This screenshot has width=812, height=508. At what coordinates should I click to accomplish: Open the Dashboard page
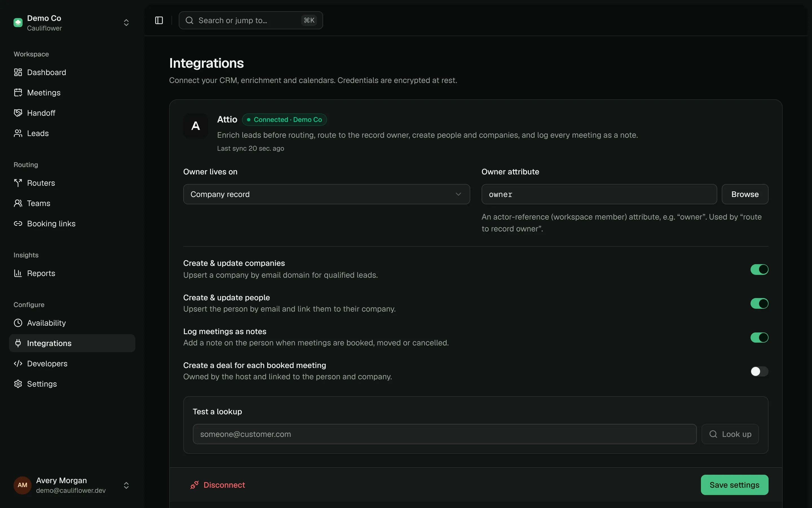coord(72,72)
